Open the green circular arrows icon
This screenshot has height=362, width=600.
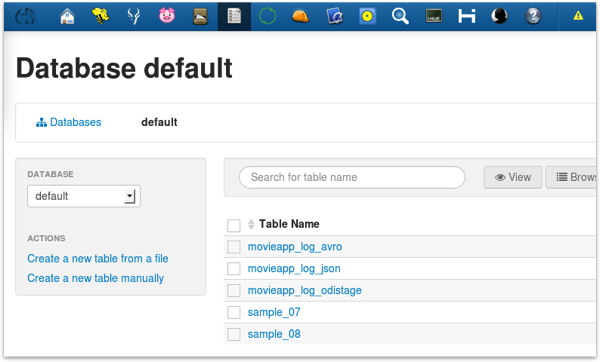pyautogui.click(x=267, y=16)
